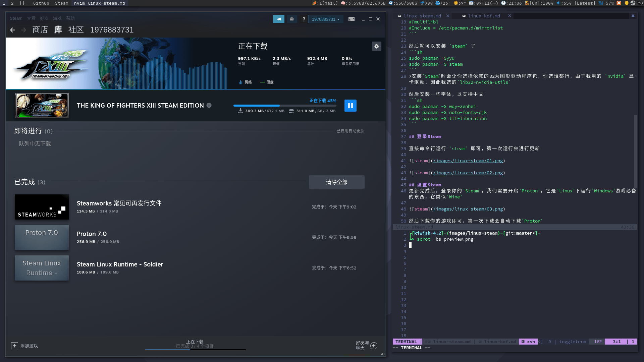This screenshot has width=644, height=362.
Task: Open the Steam menu
Action: pos(16,18)
